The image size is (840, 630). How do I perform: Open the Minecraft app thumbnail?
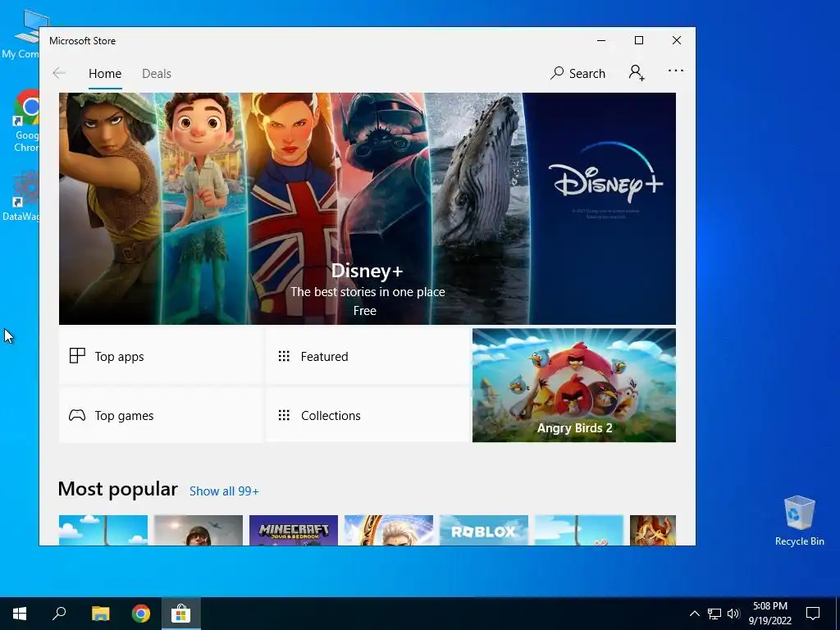point(294,531)
